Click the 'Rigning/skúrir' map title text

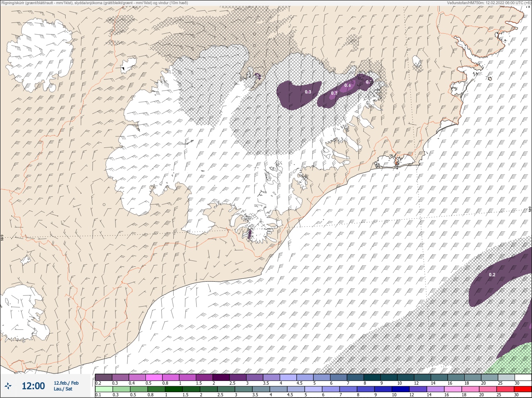click(x=95, y=2)
